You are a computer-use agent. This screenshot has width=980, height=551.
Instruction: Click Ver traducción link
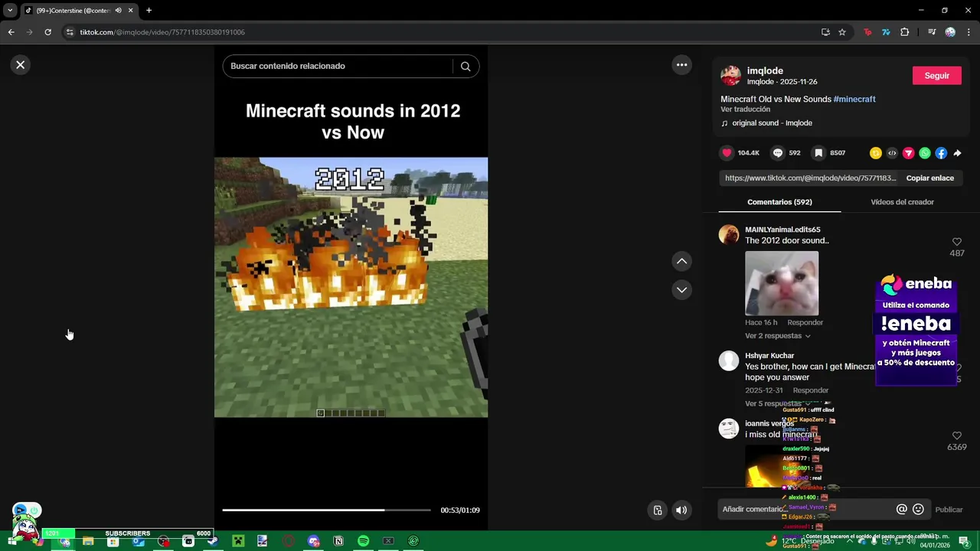[745, 109]
